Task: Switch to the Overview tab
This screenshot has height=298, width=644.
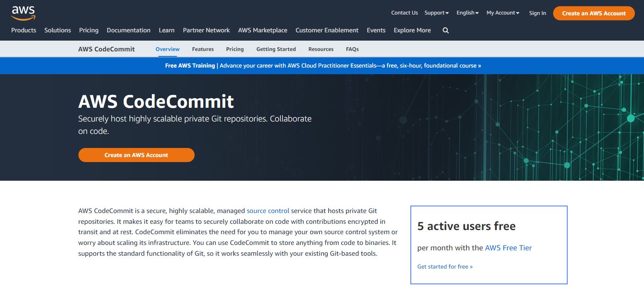Action: 168,49
